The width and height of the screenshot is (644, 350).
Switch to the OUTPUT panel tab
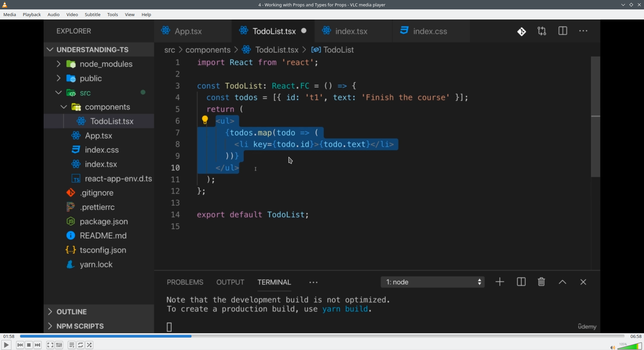click(230, 282)
